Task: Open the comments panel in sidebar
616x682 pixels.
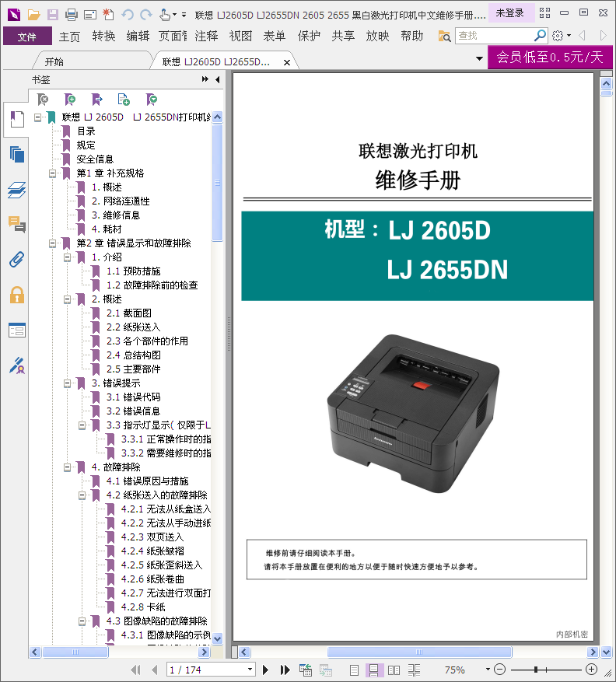Action: (x=17, y=225)
